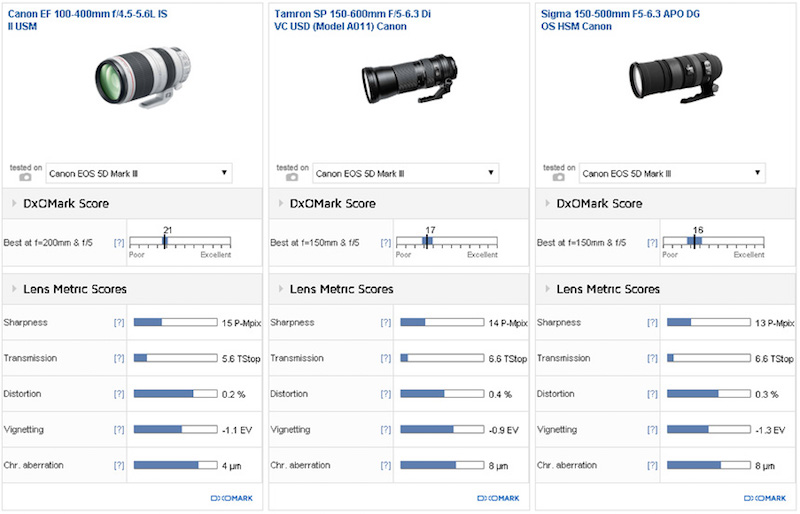The height and width of the screenshot is (514, 800).
Task: Open the camera dropdown under the Tamron lens
Action: coord(405,173)
